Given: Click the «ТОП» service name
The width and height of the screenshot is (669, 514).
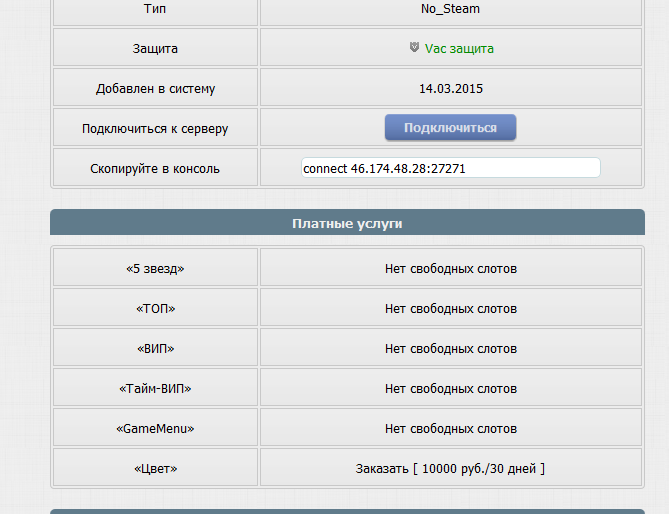Looking at the screenshot, I should pos(155,309).
